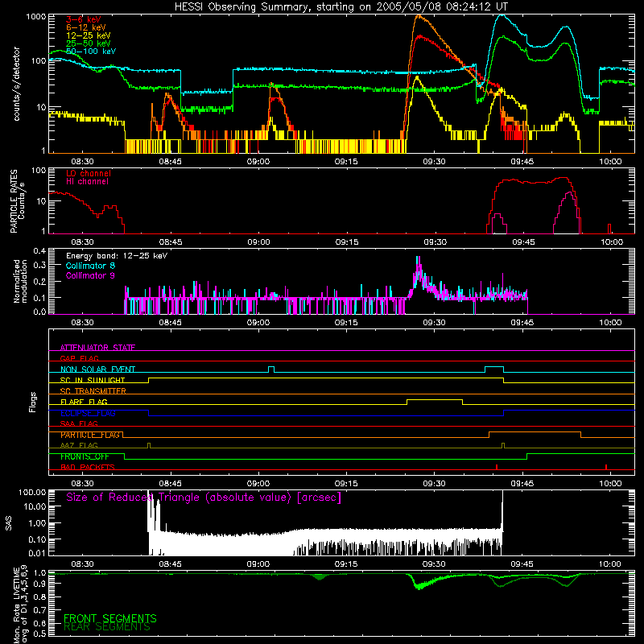Select the FRONTS_OFF flag label

pos(85,456)
